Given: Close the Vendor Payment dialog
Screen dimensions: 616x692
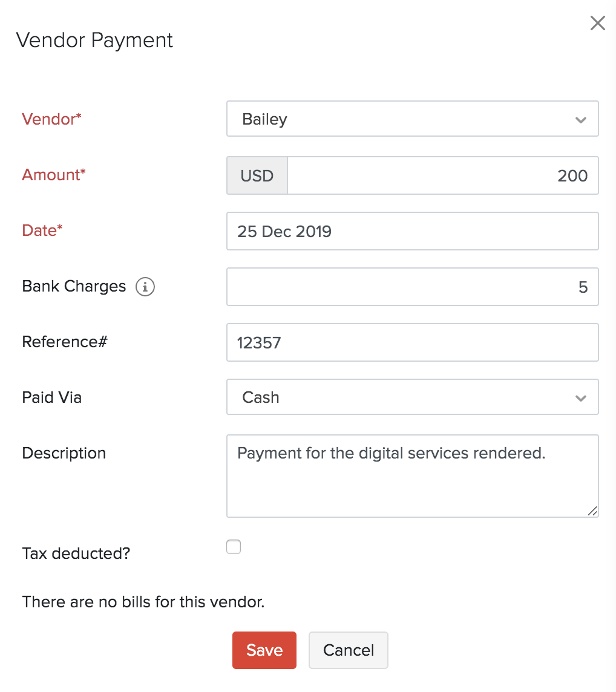Looking at the screenshot, I should (x=597, y=23).
